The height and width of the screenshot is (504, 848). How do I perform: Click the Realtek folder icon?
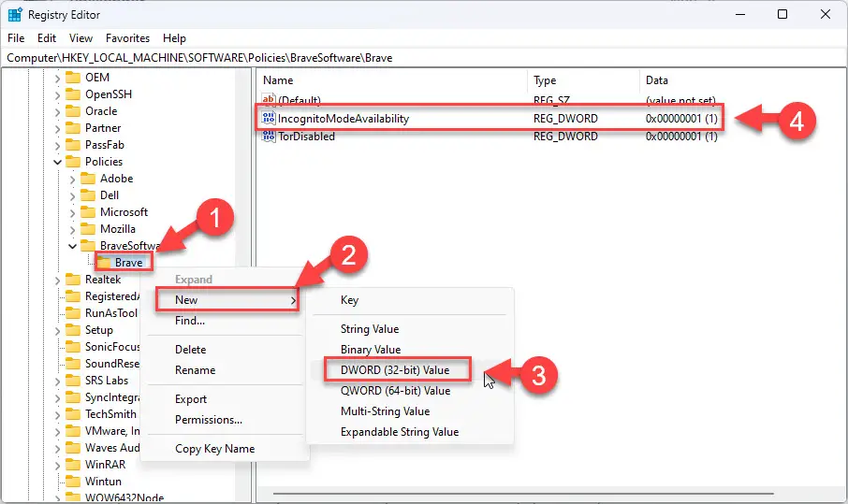(x=72, y=280)
